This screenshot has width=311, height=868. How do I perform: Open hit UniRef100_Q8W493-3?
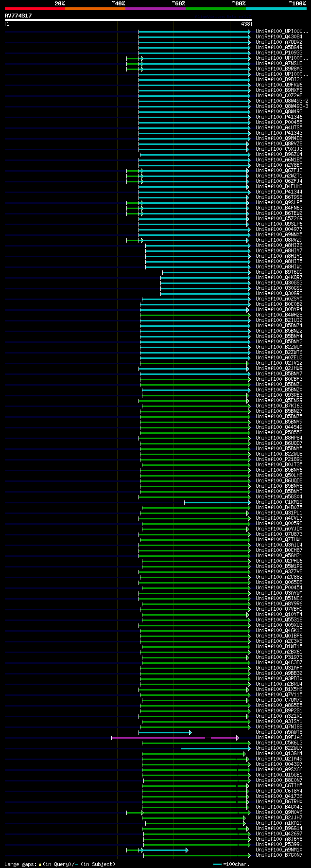click(x=282, y=106)
